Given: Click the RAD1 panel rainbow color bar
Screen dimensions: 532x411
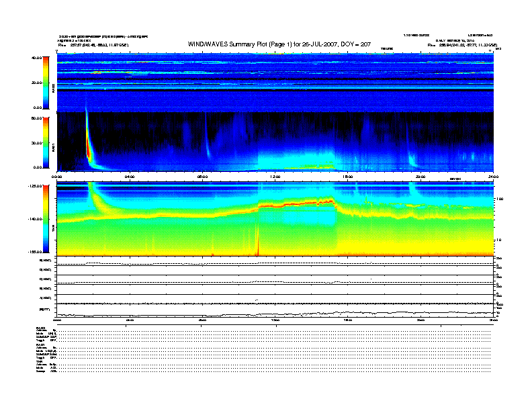Looking at the screenshot, I should point(46,143).
